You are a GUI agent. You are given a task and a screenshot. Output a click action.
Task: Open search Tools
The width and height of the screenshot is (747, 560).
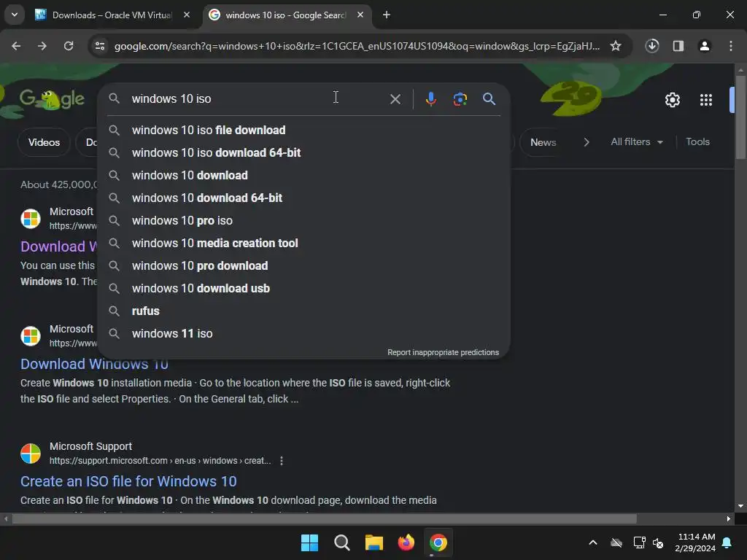[x=697, y=142]
